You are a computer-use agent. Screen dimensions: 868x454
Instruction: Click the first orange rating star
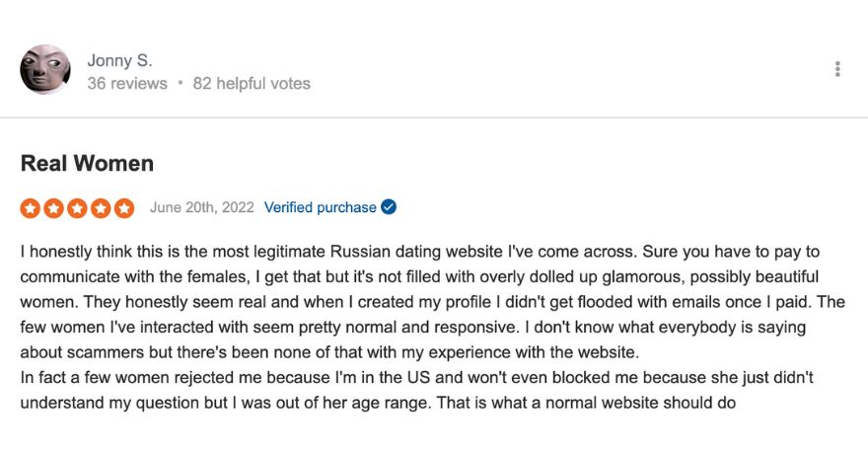coord(31,208)
